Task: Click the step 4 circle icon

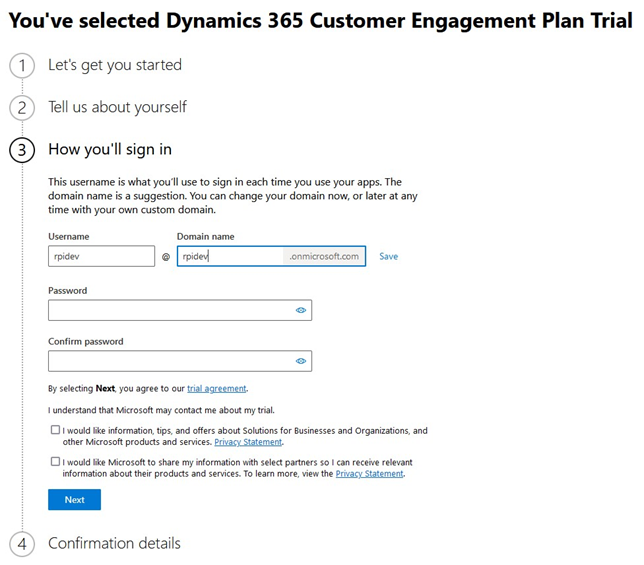Action: point(21,544)
